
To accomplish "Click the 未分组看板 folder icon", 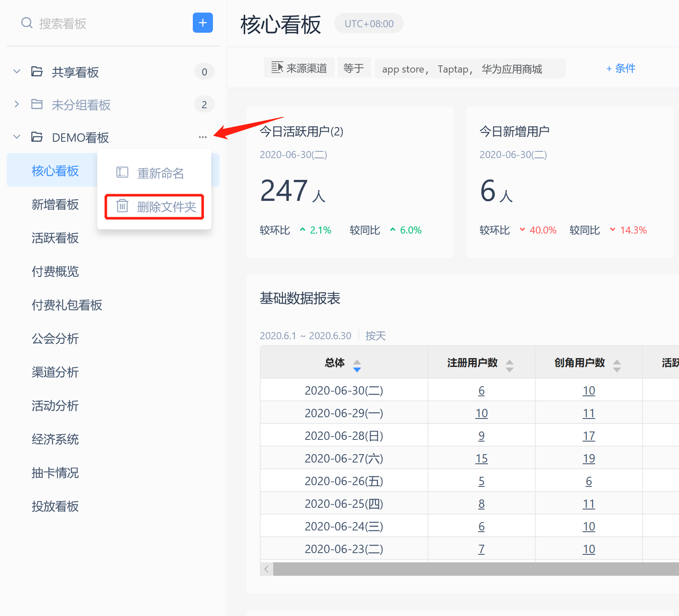I will 37,104.
